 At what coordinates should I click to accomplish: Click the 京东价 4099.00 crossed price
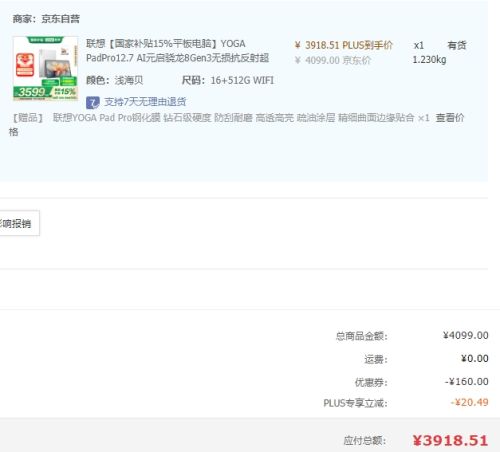333,60
